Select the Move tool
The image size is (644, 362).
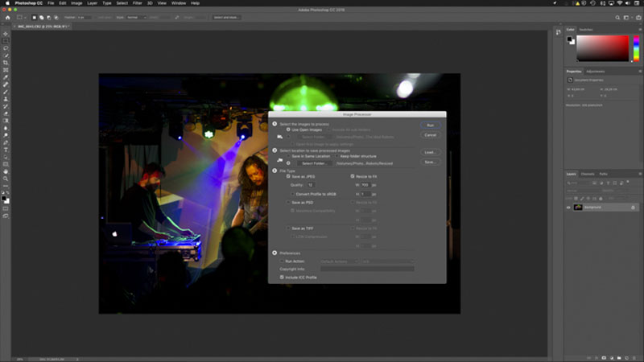click(x=6, y=34)
